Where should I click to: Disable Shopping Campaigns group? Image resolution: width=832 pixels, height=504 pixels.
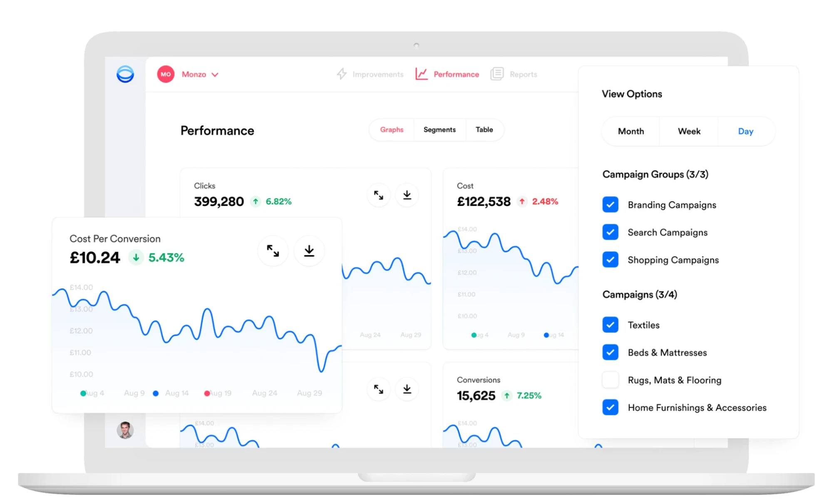[x=612, y=260]
